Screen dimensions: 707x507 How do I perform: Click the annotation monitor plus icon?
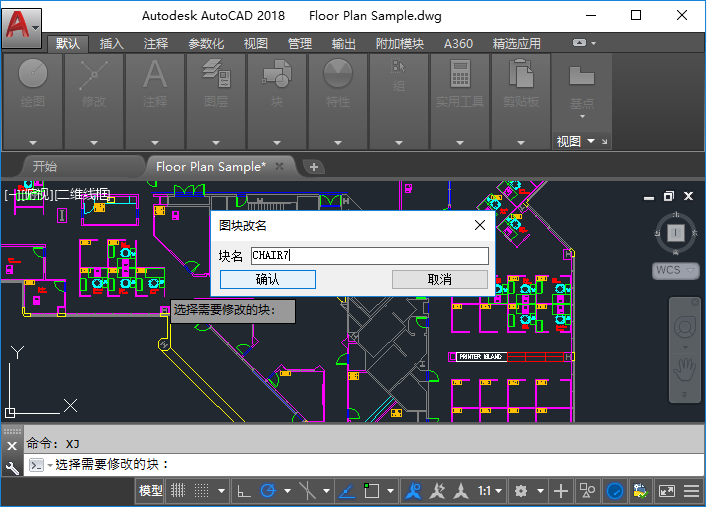click(x=560, y=491)
